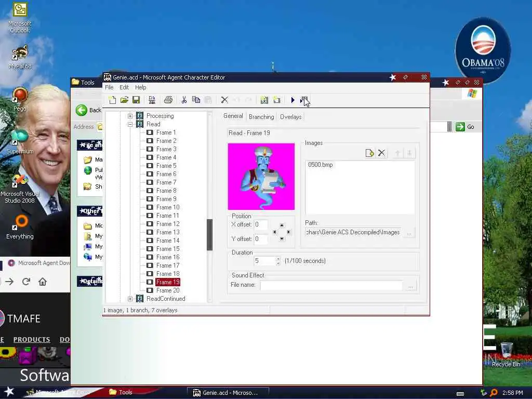Click the Y offset input field
The width and height of the screenshot is (532, 399).
[261, 239]
